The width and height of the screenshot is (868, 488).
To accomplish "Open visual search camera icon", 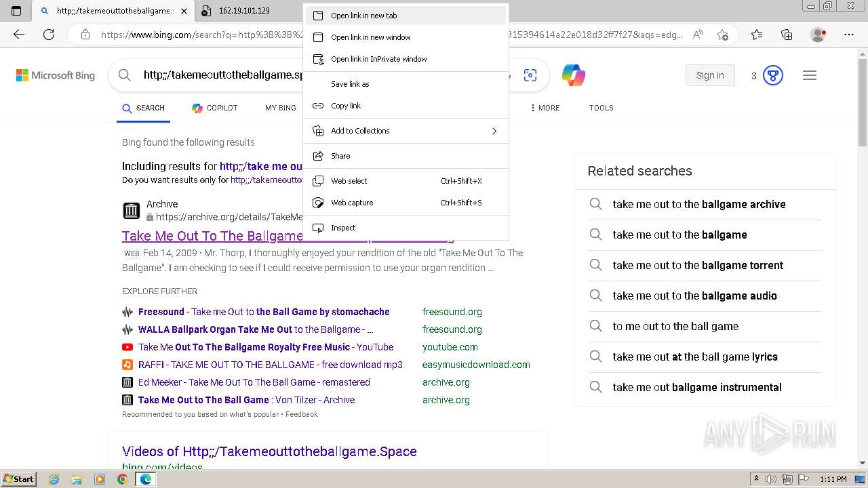I will coord(530,75).
